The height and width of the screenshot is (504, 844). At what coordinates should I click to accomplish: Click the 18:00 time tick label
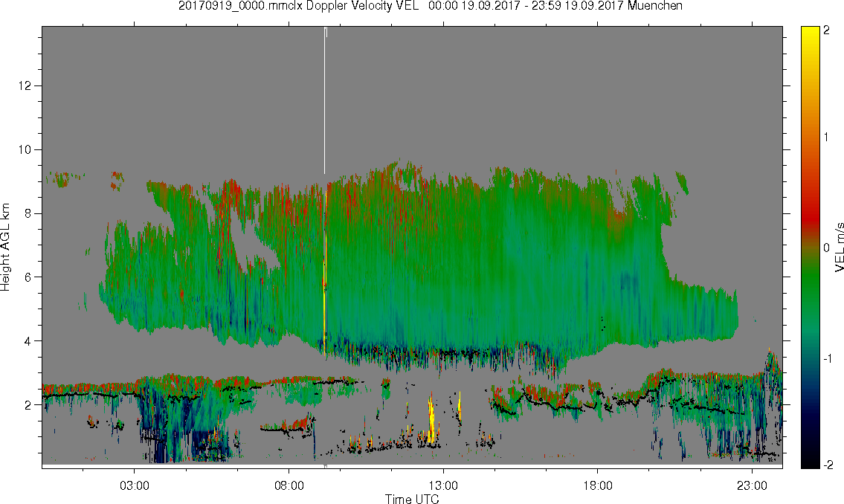[597, 485]
